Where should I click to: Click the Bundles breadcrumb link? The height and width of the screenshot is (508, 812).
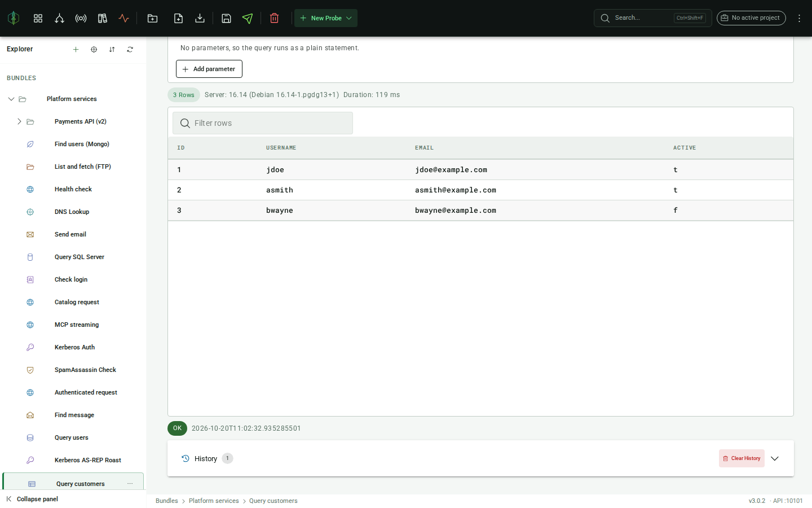click(167, 501)
